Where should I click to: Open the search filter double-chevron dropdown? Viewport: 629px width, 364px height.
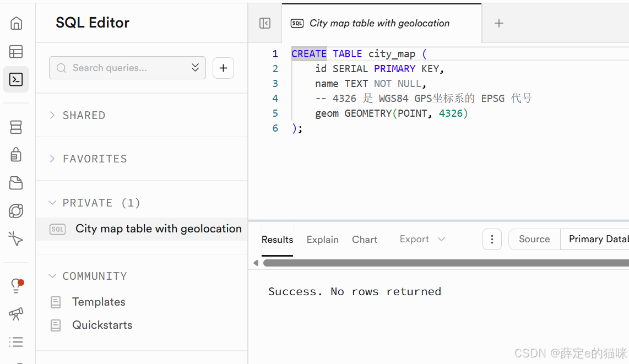(x=196, y=67)
